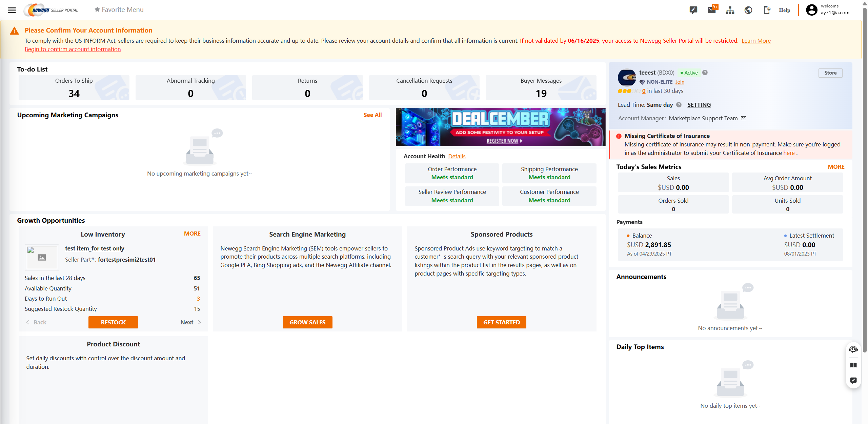The height and width of the screenshot is (424, 868).
Task: Open the hamburger navigation menu
Action: coord(12,10)
